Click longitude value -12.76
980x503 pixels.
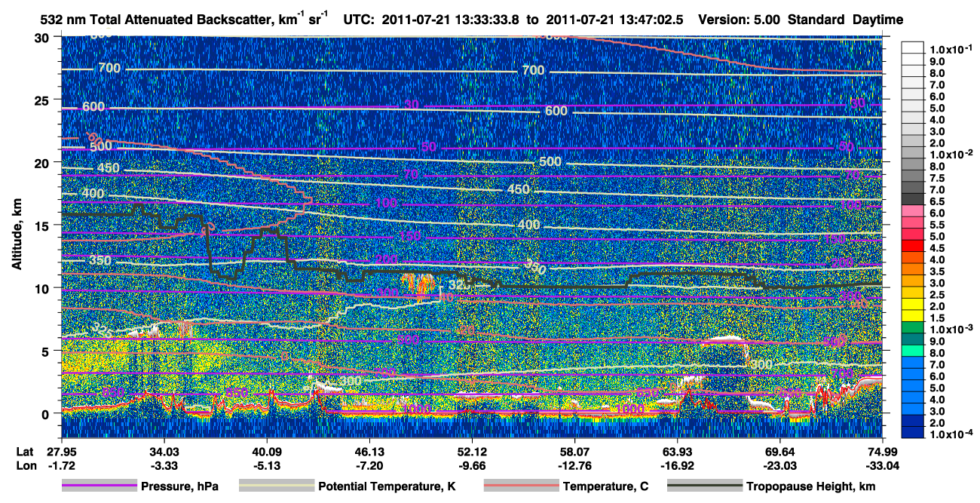pos(574,465)
